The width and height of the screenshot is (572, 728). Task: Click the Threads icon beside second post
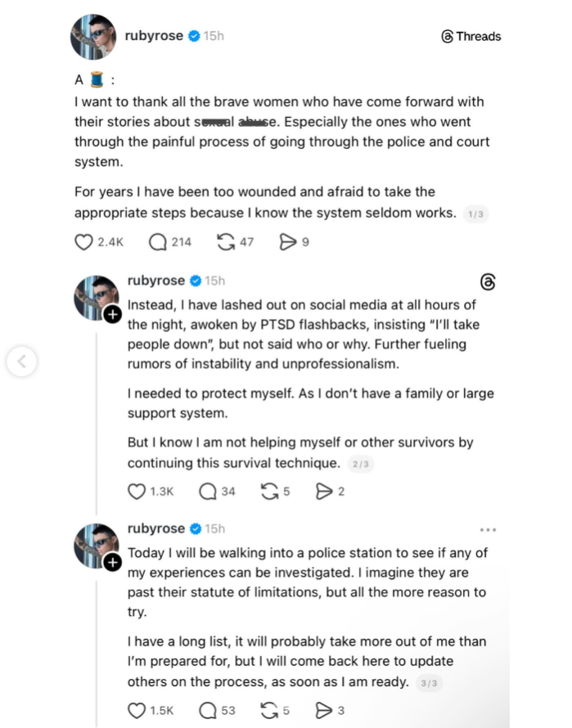coord(489,281)
